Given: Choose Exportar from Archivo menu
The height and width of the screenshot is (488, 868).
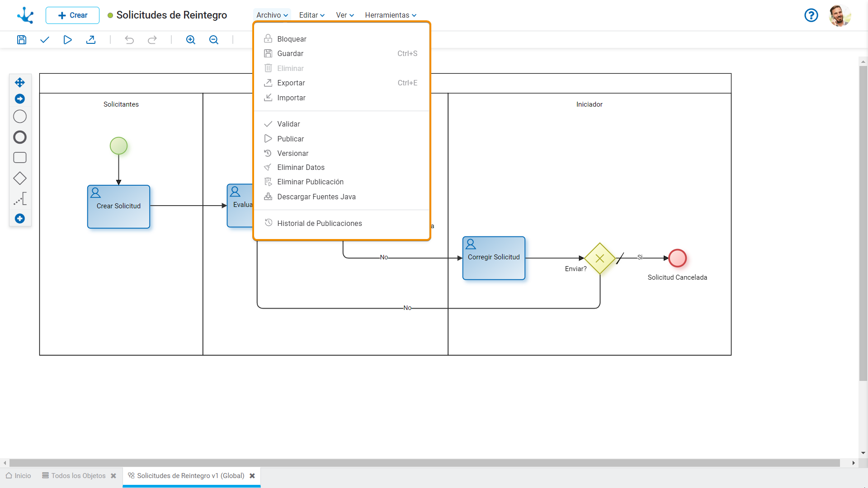Looking at the screenshot, I should [341, 83].
